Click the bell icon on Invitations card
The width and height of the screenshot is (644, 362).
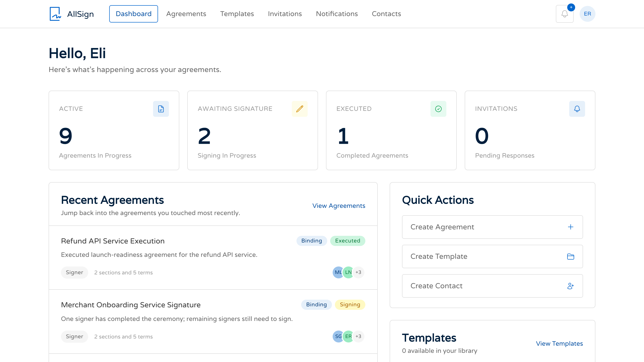(577, 109)
